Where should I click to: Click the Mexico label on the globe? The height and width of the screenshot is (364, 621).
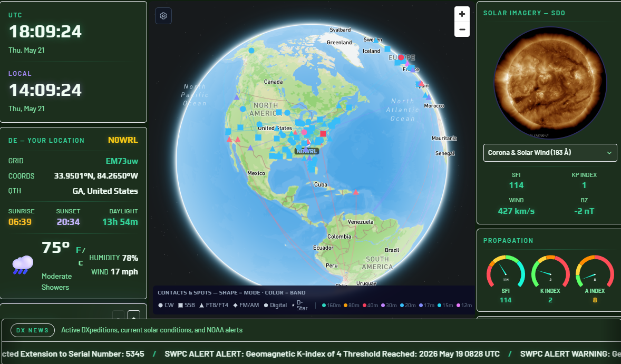pos(256,173)
